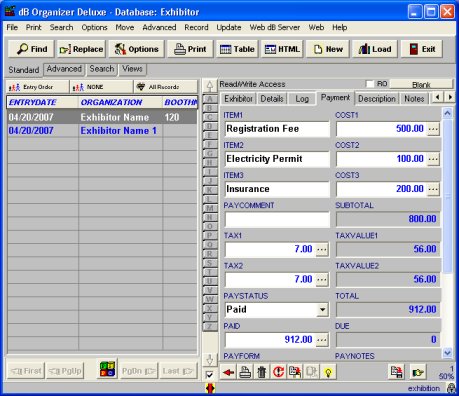
Task: Click the save record diskette icon
Action: 397,372
